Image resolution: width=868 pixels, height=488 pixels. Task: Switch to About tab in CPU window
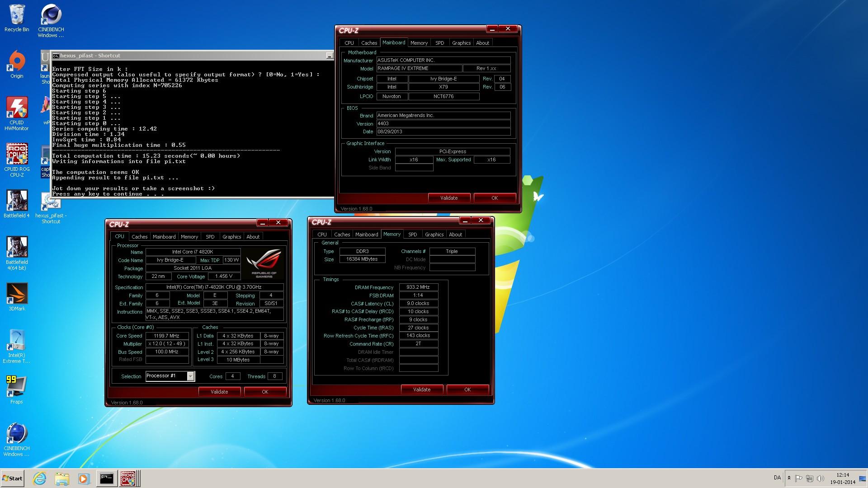(253, 237)
